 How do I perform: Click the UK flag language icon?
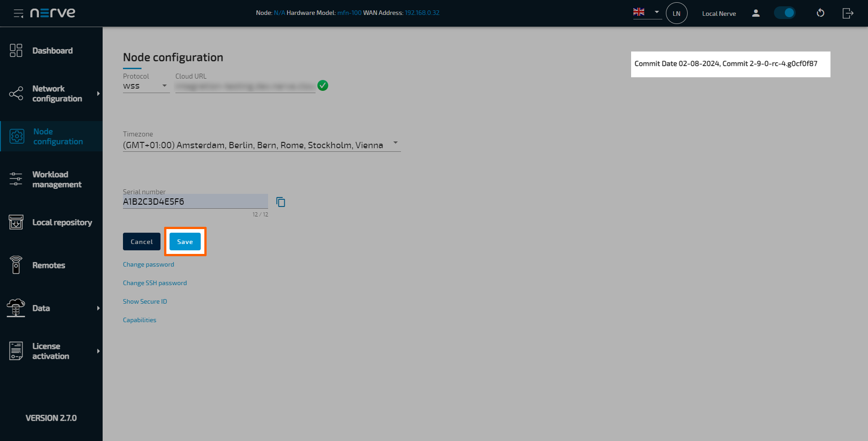click(x=639, y=12)
